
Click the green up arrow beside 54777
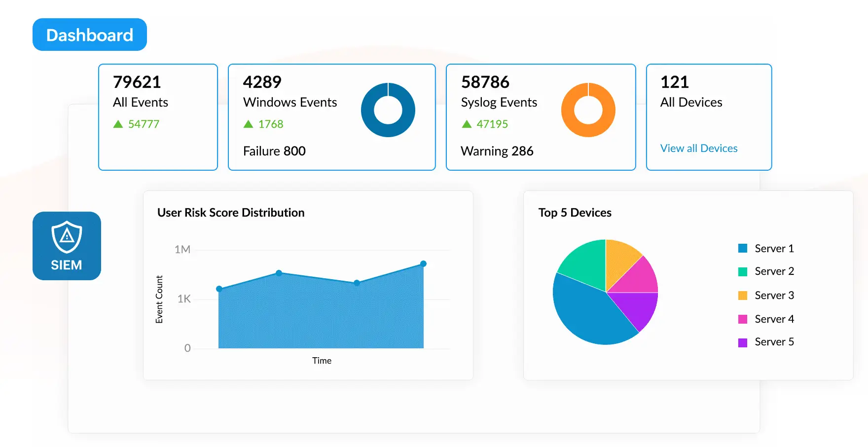(118, 124)
